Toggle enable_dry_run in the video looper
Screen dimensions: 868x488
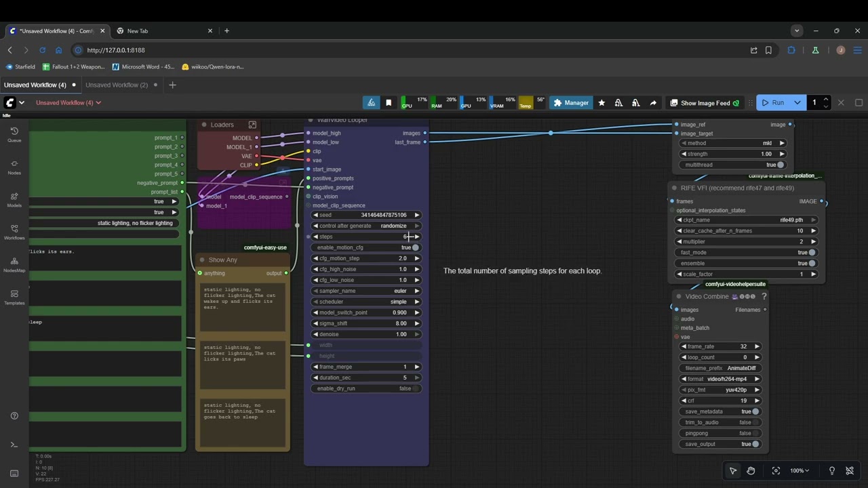pos(415,388)
